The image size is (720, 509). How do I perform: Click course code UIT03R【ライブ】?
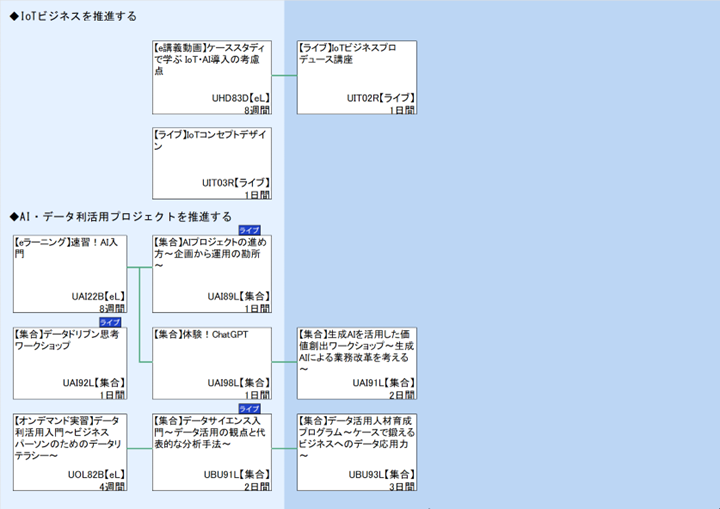click(235, 183)
